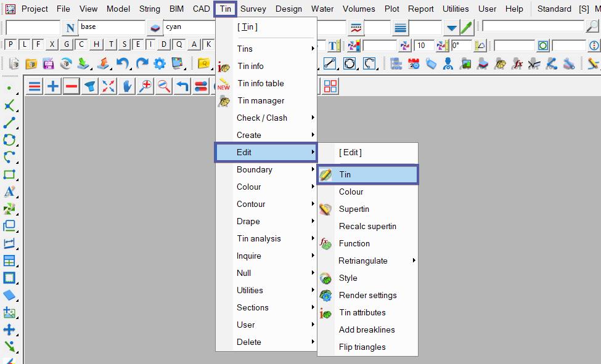
Task: Click the colour layers icon beside cyan
Action: (x=155, y=28)
